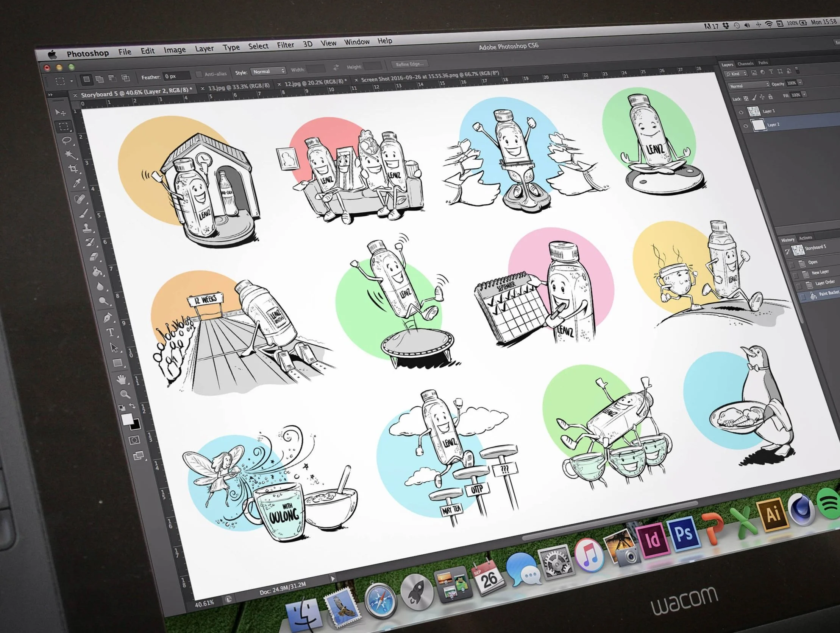
Task: Pick the Crop tool
Action: (73, 168)
